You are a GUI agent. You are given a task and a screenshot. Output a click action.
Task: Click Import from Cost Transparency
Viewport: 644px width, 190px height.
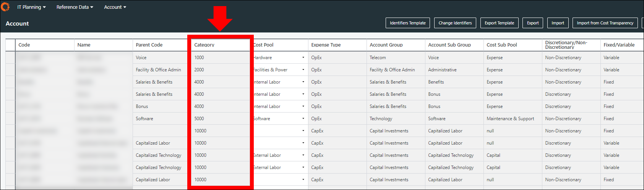(x=605, y=23)
